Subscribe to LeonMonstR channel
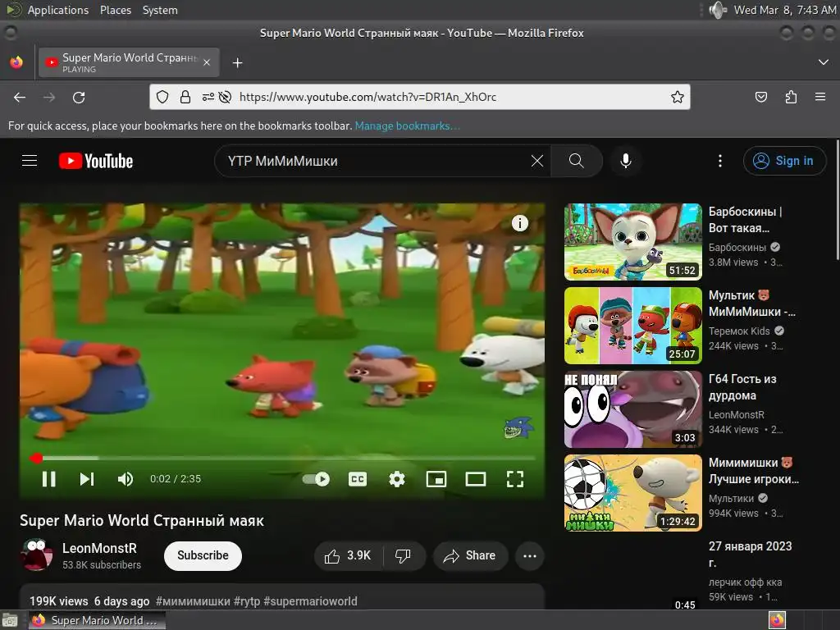Viewport: 840px width, 630px height. 203,555
